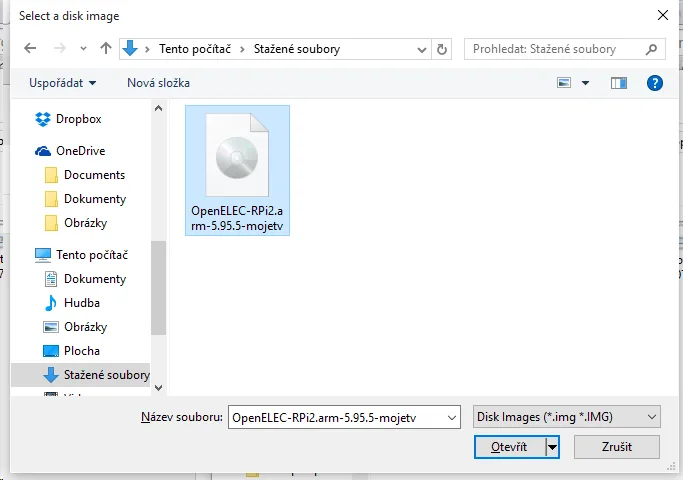683x480 pixels.
Task: Open the view options dropdown arrow
Action: tap(585, 83)
